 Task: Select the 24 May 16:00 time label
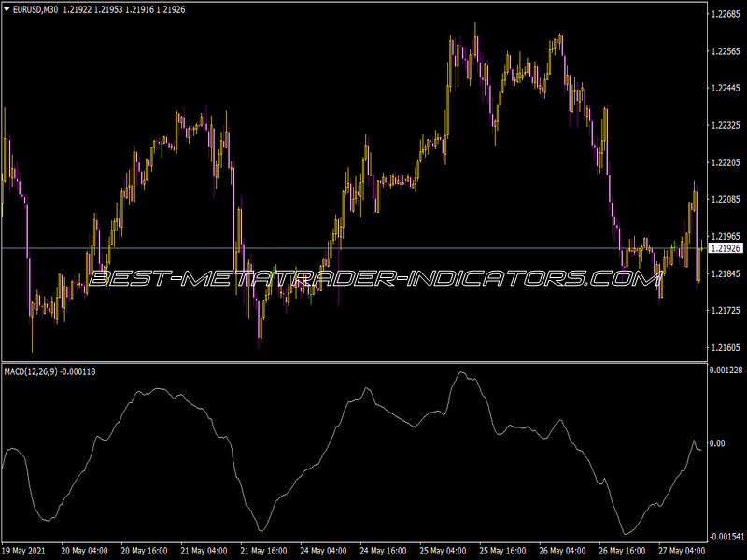coord(383,551)
